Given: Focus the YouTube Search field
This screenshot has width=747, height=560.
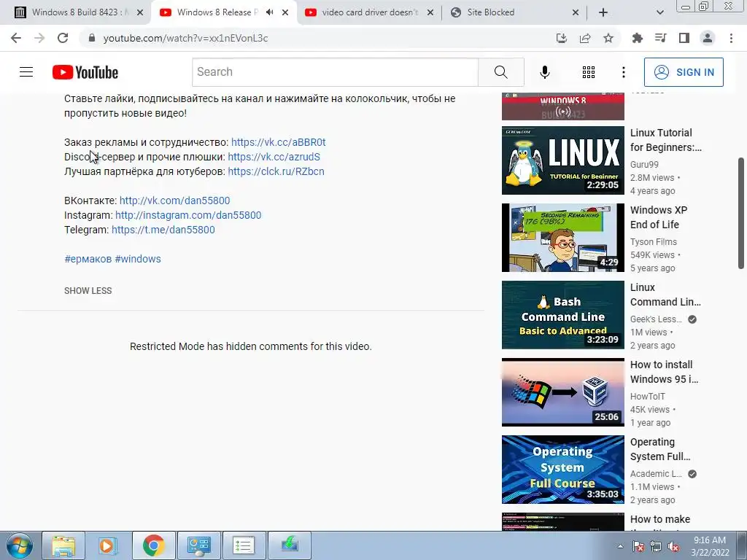Looking at the screenshot, I should click(336, 72).
